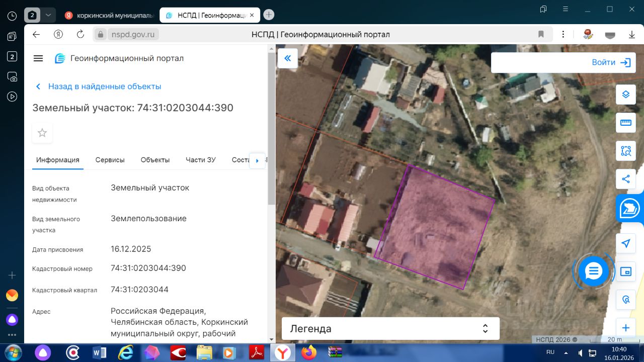Zoom in with the plus button
This screenshot has width=644, height=362.
point(625,328)
